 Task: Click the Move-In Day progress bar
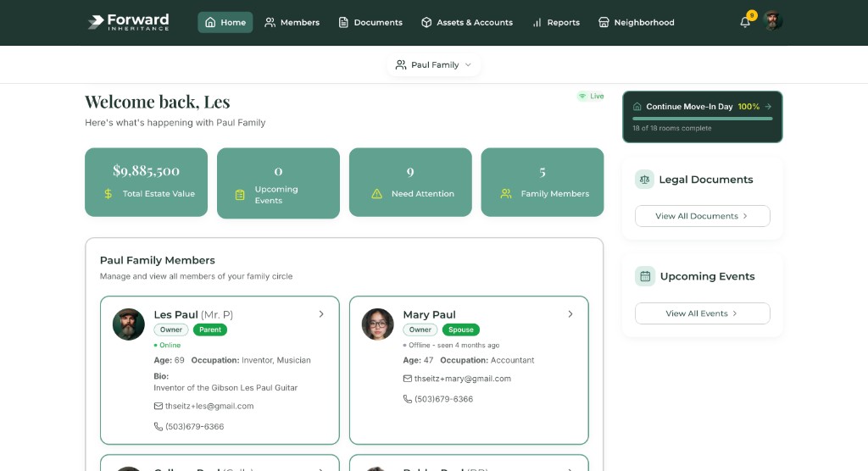(702, 119)
